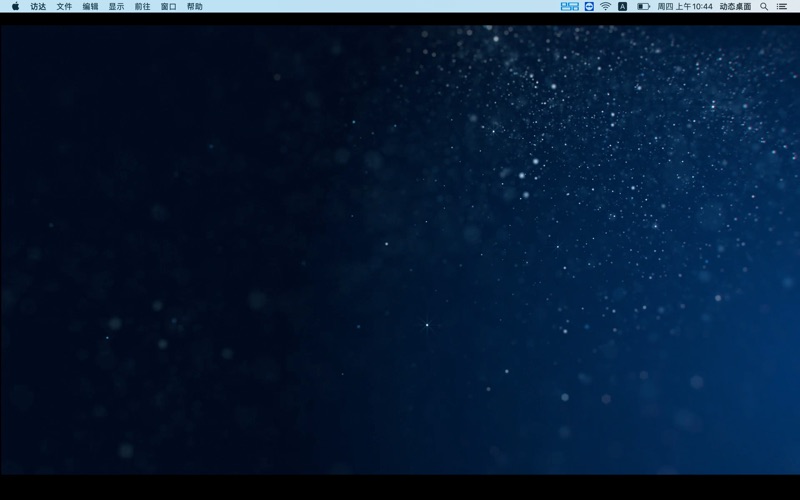Click the blue square double-arrow status icon
The image size is (800, 500).
589,6
